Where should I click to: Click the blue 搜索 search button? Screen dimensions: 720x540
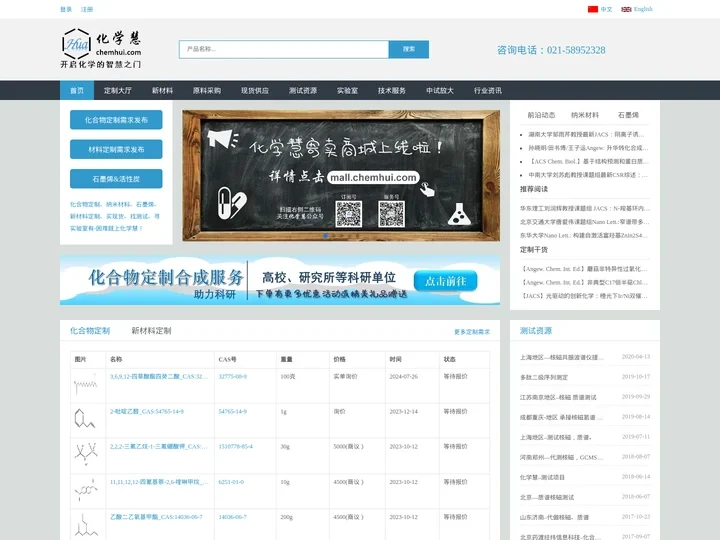409,49
